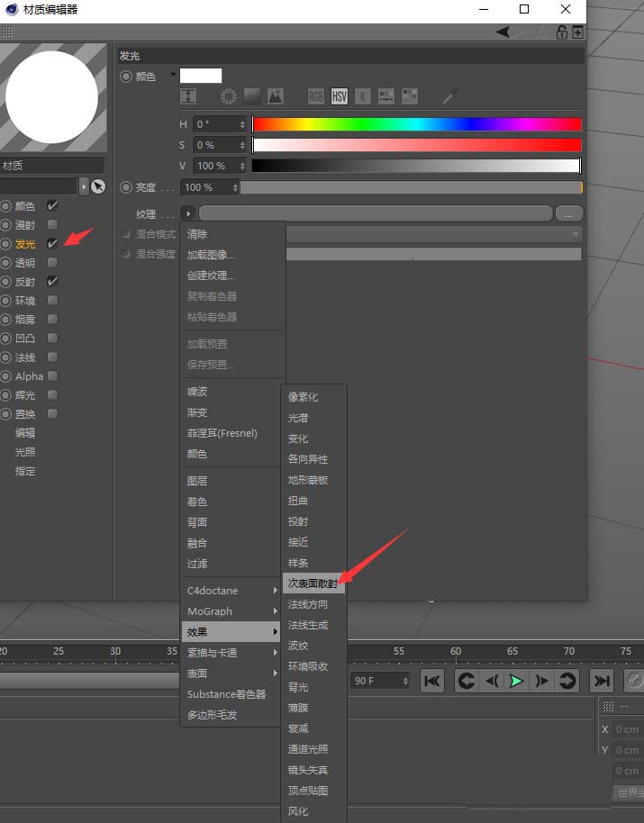The image size is (644, 823).
Task: Open the 光照 section in channel list
Action: coord(25,451)
